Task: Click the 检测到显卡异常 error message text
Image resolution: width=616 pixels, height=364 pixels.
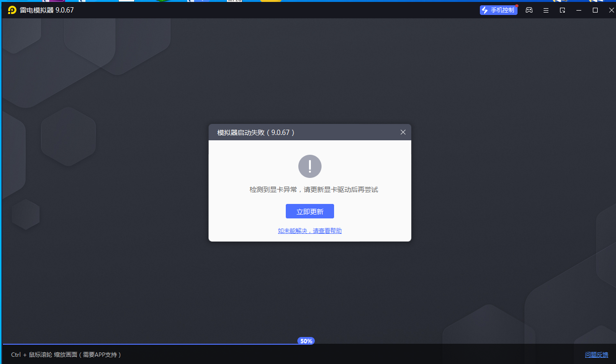Action: tap(314, 190)
